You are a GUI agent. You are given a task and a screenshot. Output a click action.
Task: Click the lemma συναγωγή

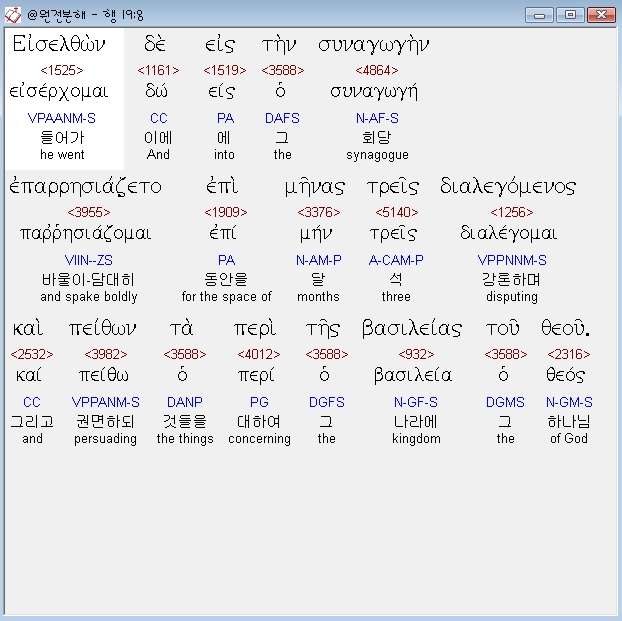374,92
